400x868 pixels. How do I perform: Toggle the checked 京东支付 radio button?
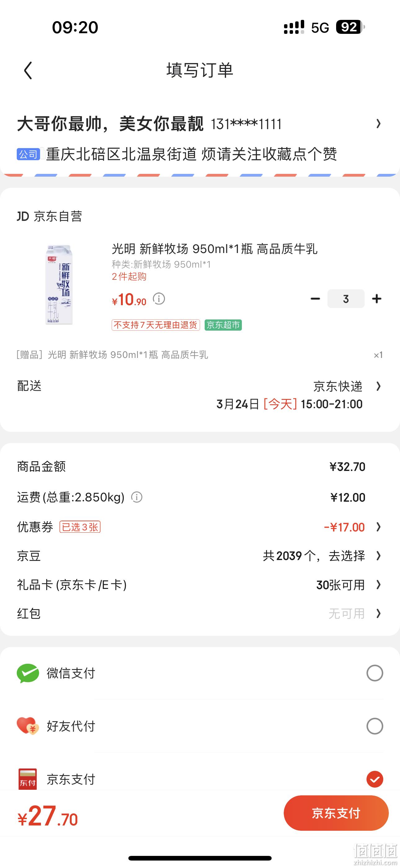[x=375, y=779]
